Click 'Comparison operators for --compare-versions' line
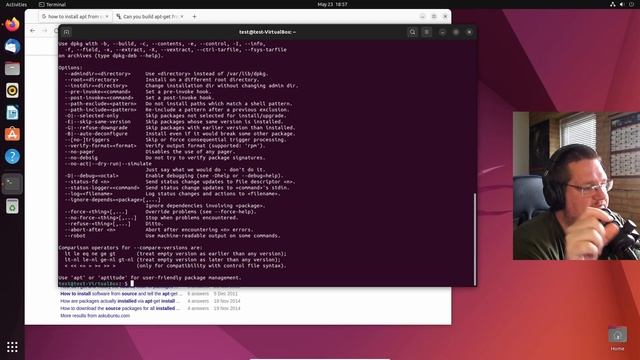Viewport: 640px width, 360px height. click(x=130, y=247)
